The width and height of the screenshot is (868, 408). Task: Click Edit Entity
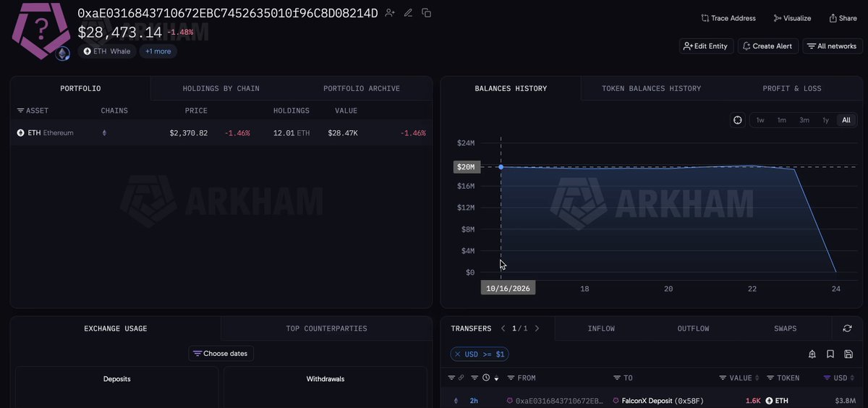coord(706,46)
